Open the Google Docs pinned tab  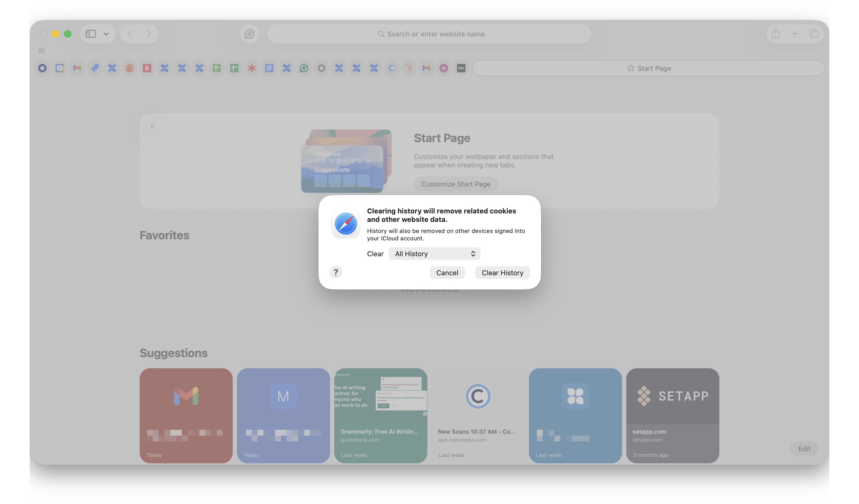click(x=269, y=68)
